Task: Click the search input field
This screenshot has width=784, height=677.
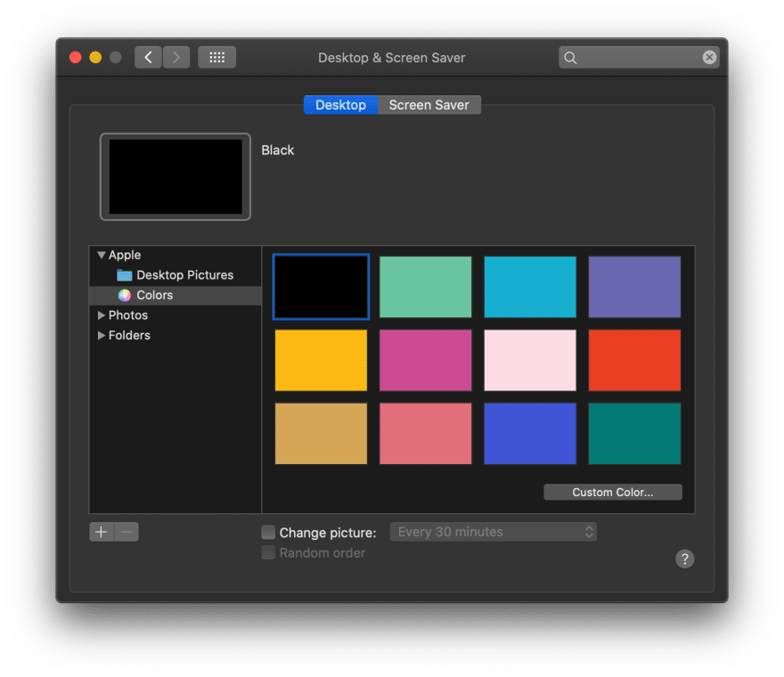Action: click(x=639, y=58)
